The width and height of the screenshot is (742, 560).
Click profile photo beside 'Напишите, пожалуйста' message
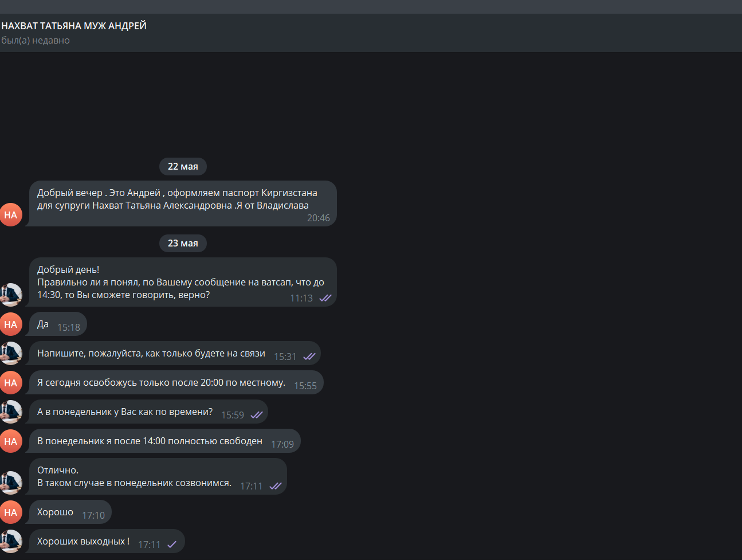pyautogui.click(x=11, y=354)
